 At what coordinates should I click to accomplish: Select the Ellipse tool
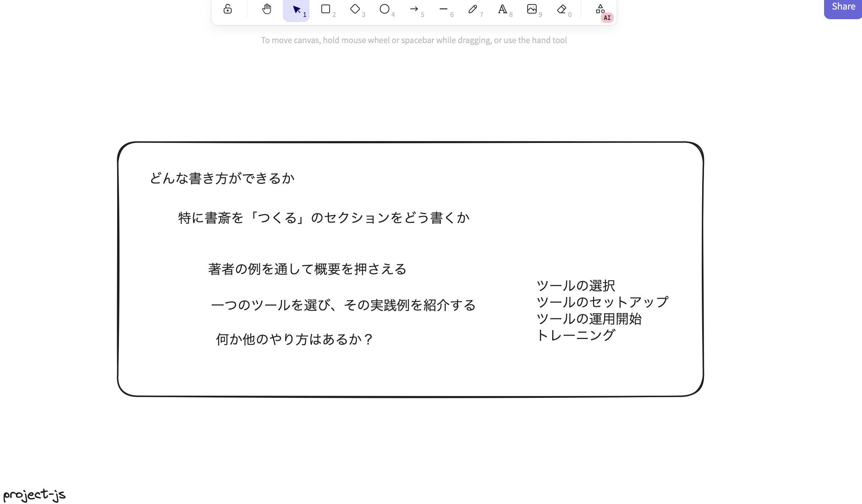coord(384,9)
